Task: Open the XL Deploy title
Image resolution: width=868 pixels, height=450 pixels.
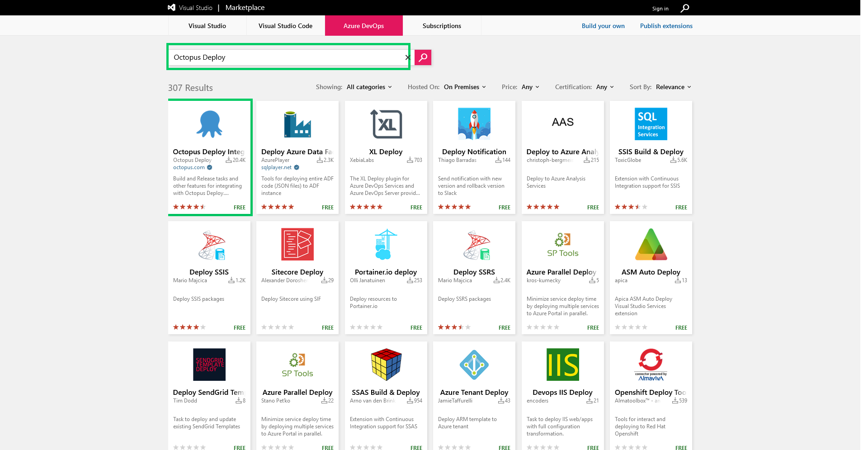Action: [386, 152]
